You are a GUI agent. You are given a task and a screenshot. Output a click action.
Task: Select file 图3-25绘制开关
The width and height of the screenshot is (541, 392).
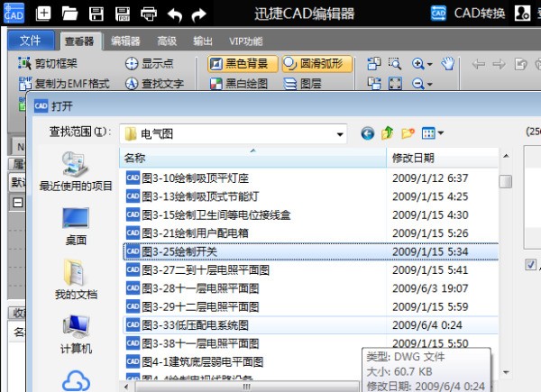[310, 251]
